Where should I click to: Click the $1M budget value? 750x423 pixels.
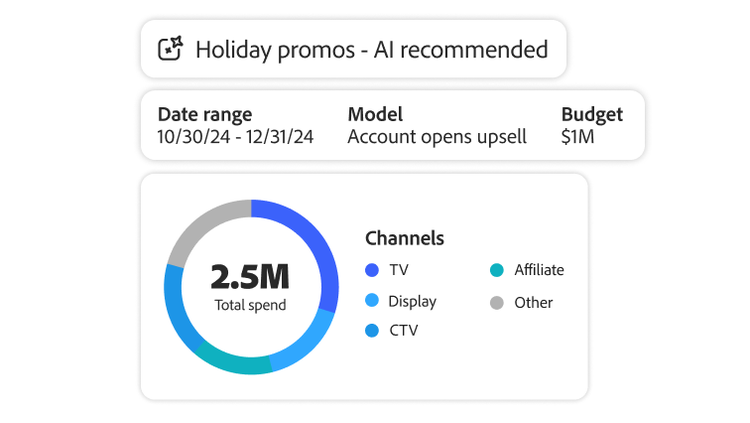578,137
